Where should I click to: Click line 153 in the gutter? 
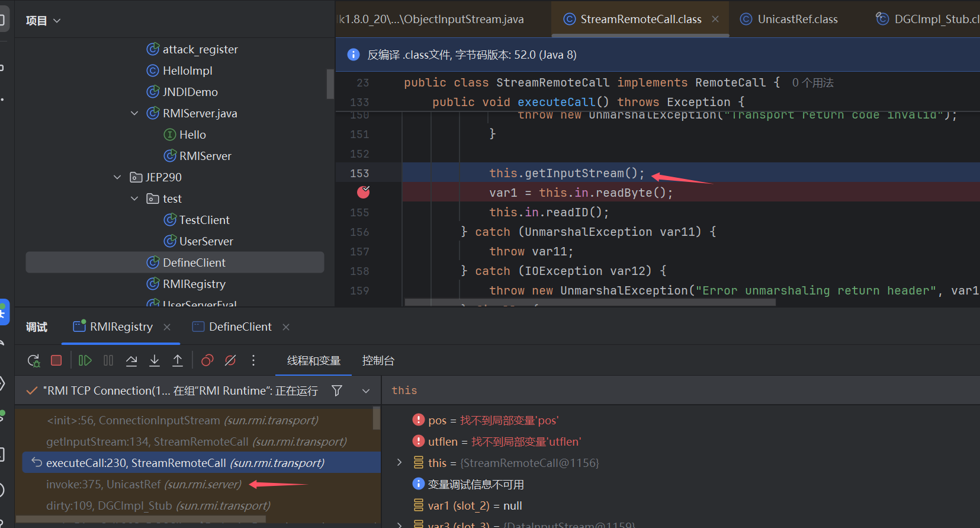(x=359, y=173)
